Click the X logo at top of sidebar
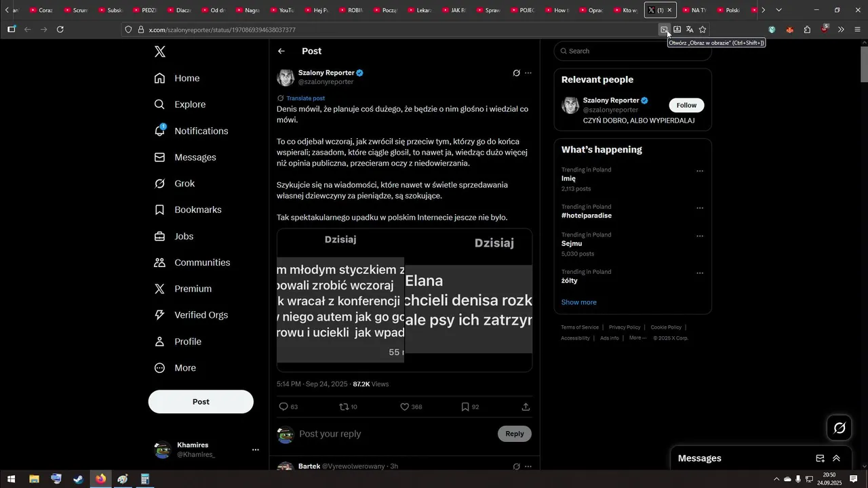 [159, 52]
